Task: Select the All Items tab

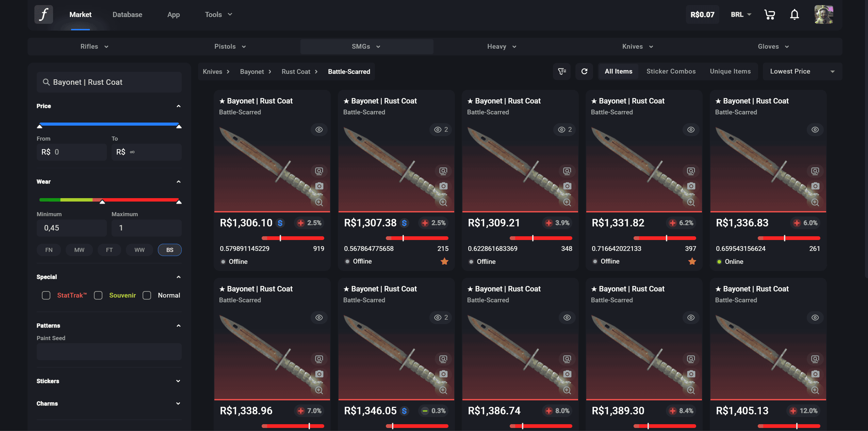Action: tap(618, 71)
